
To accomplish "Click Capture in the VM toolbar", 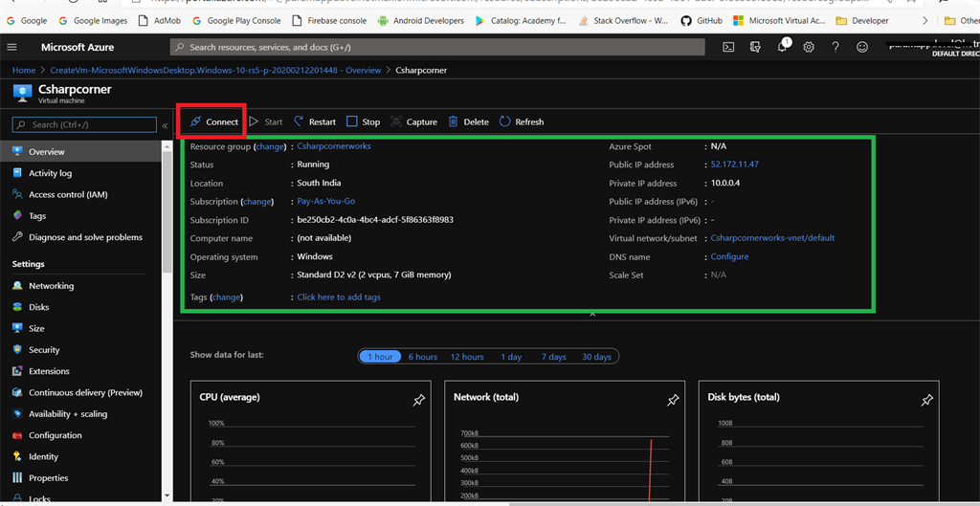I will point(413,121).
